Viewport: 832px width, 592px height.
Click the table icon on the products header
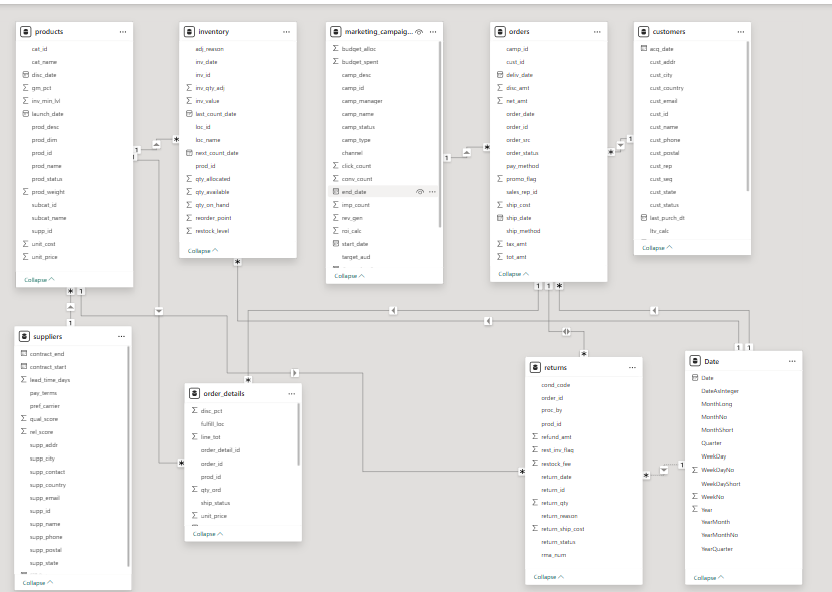pos(27,31)
